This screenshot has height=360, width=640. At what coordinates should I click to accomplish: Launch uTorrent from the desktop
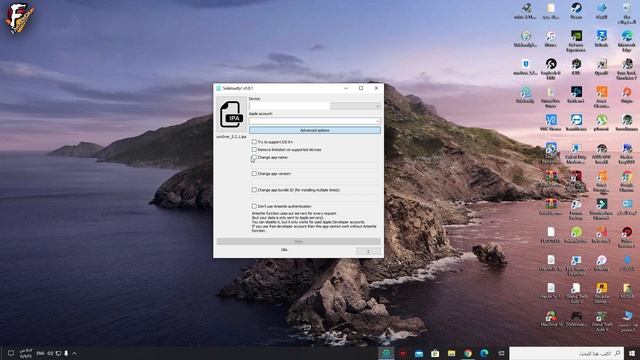coord(601,122)
